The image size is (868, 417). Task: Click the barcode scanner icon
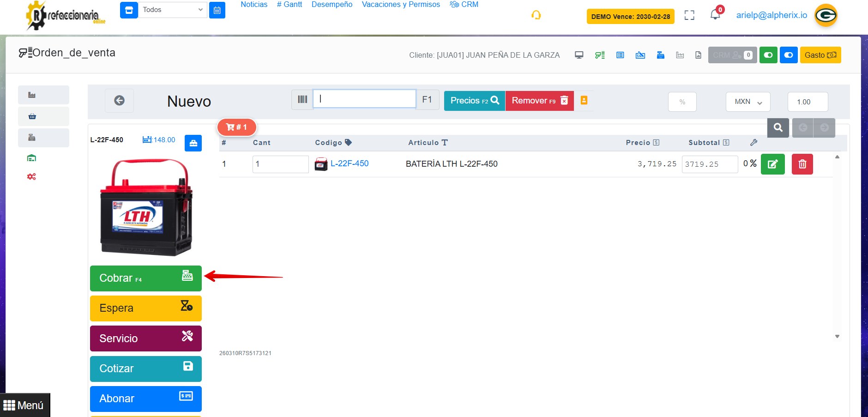(302, 100)
